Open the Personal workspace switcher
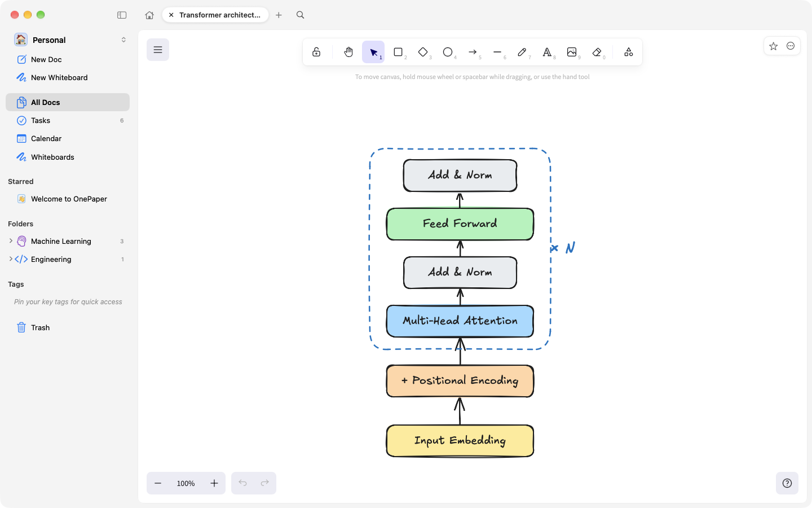This screenshot has width=812, height=508. pyautogui.click(x=70, y=40)
